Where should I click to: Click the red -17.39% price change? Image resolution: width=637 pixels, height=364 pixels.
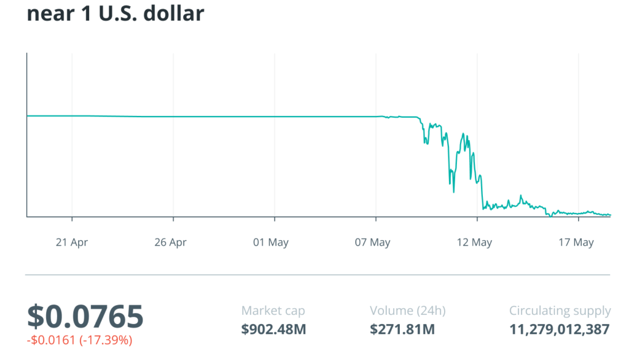[x=79, y=340]
